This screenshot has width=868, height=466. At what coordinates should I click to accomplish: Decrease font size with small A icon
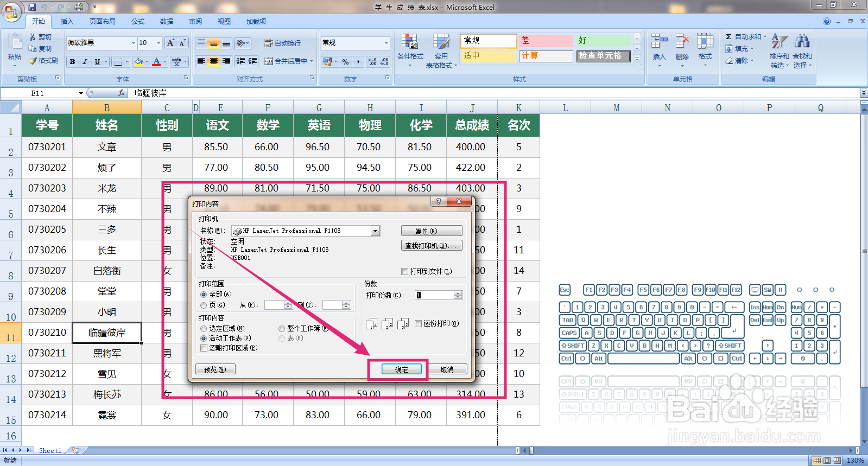(x=182, y=42)
